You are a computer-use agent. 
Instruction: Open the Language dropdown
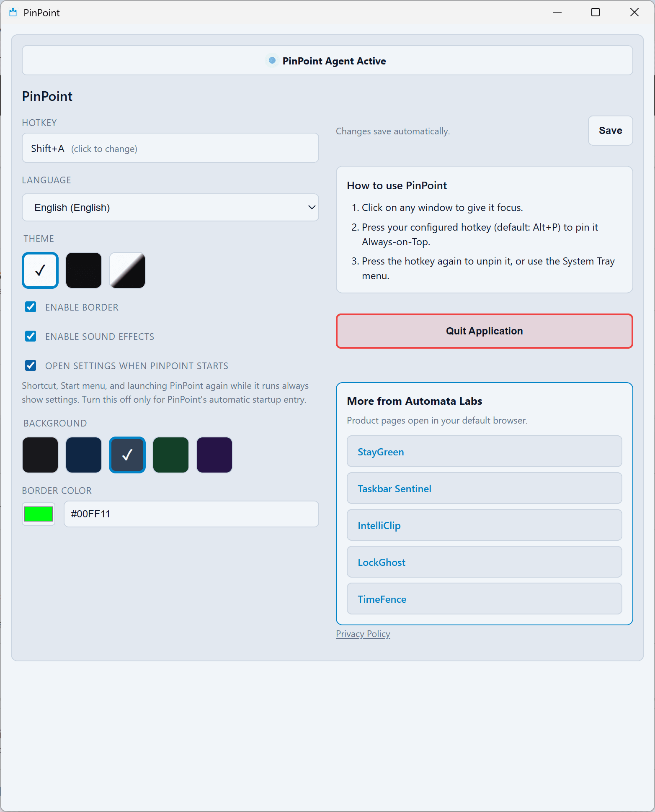coord(170,208)
